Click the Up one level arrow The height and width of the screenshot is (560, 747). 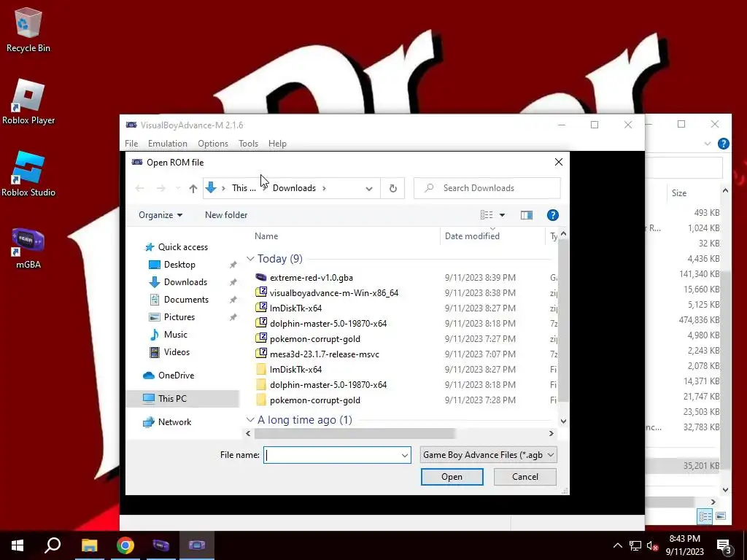coord(193,189)
